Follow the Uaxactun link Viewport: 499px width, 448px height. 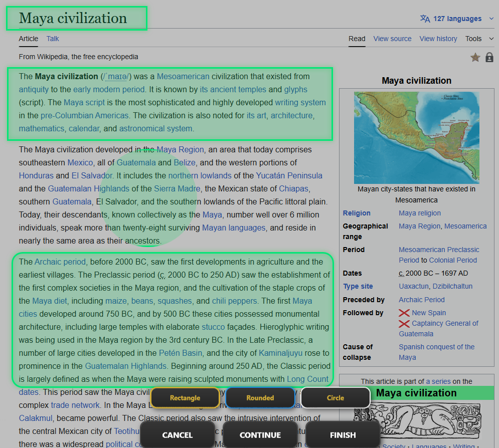(413, 287)
